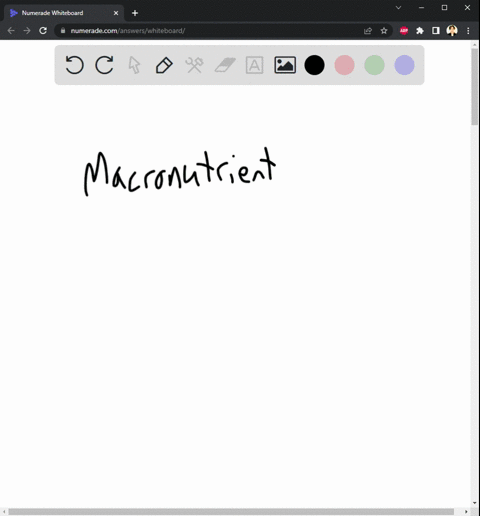Click the undo arrow in whiteboard toolbar
The width and height of the screenshot is (480, 516).
click(74, 65)
